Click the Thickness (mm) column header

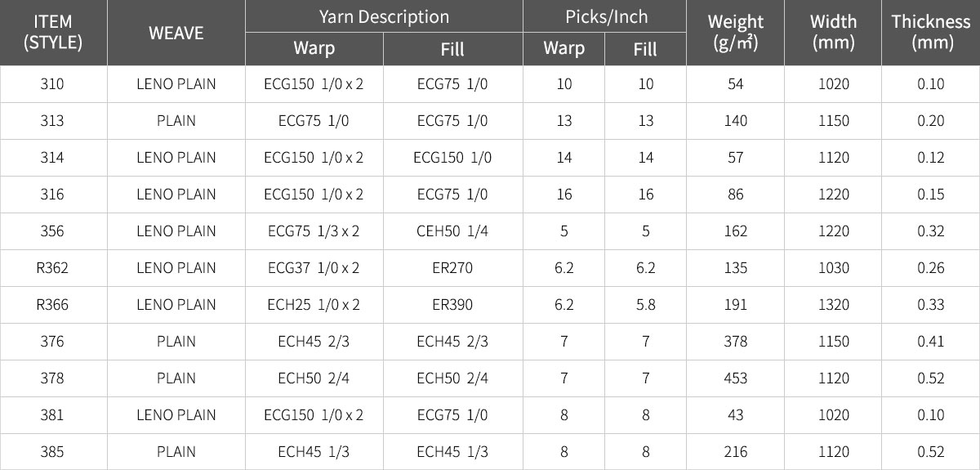[931, 33]
